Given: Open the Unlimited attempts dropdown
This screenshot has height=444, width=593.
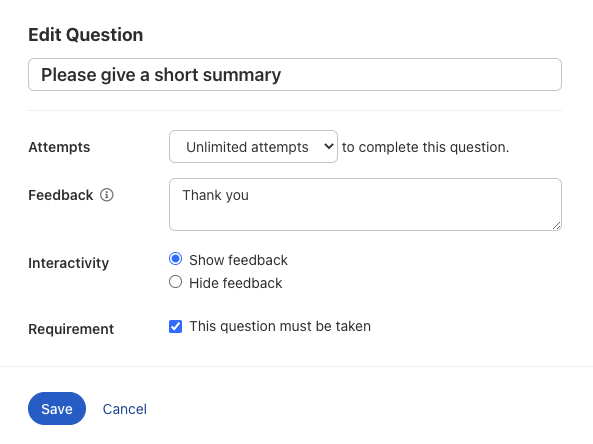Looking at the screenshot, I should 253,147.
